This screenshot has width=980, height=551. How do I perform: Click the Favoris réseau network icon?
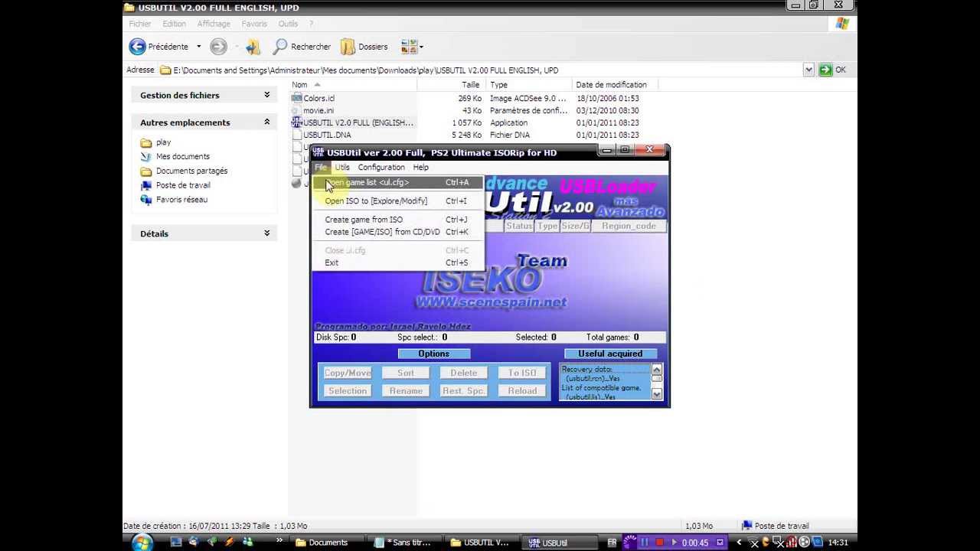click(x=146, y=200)
